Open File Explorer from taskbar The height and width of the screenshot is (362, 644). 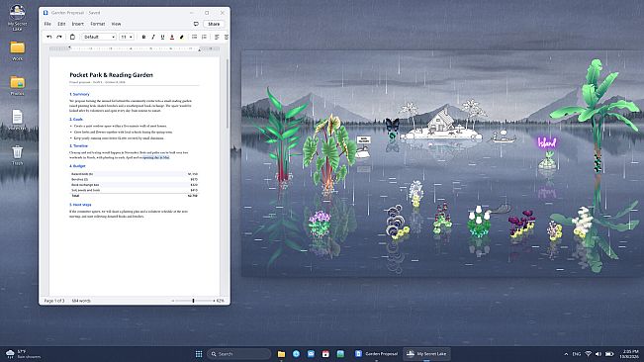(x=281, y=354)
